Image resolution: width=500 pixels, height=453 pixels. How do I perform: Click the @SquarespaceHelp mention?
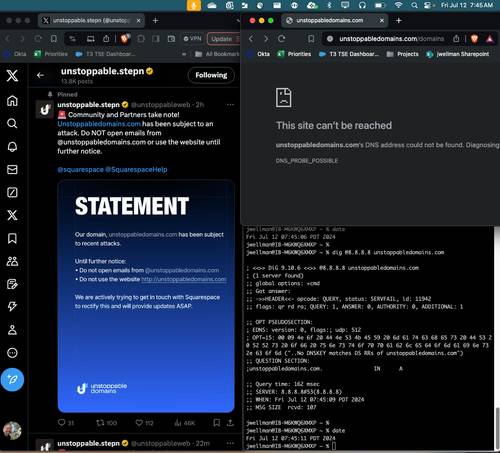tap(136, 170)
